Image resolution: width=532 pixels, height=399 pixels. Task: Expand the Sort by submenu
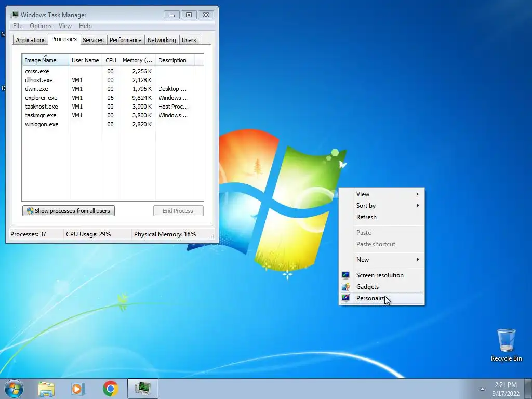(382, 206)
